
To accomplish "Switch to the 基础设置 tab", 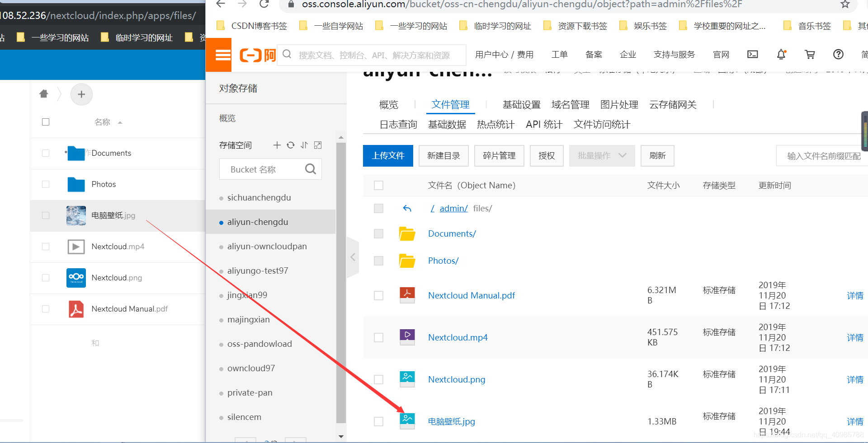I will [522, 105].
